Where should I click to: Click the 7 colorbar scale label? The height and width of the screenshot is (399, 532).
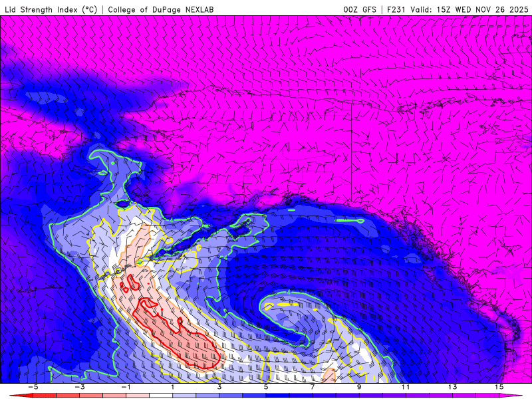tap(313, 387)
